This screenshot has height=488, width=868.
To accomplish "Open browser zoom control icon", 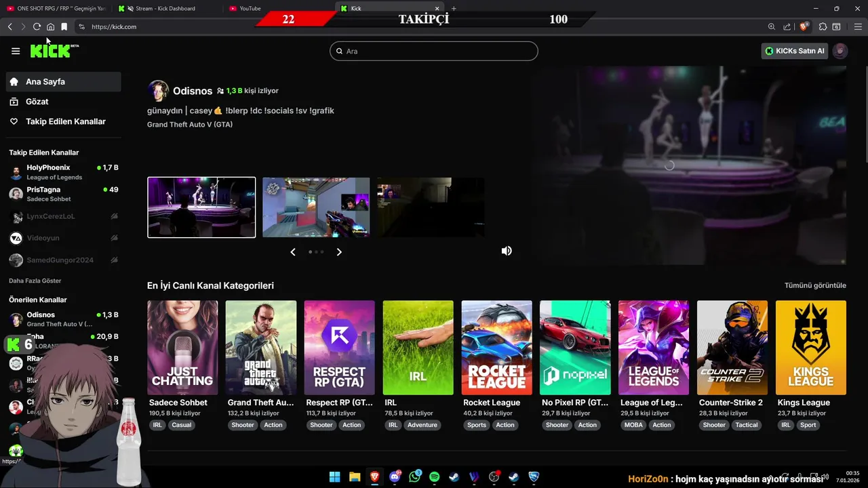I will (x=772, y=26).
